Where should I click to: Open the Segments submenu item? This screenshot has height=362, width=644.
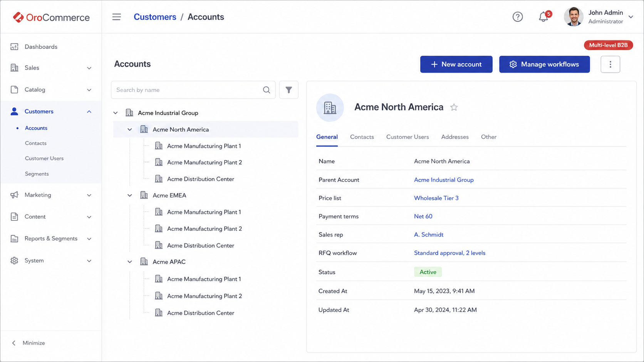[x=37, y=174]
